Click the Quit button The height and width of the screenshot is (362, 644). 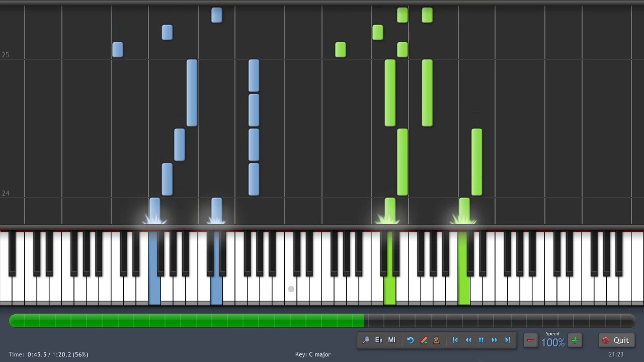(x=616, y=340)
